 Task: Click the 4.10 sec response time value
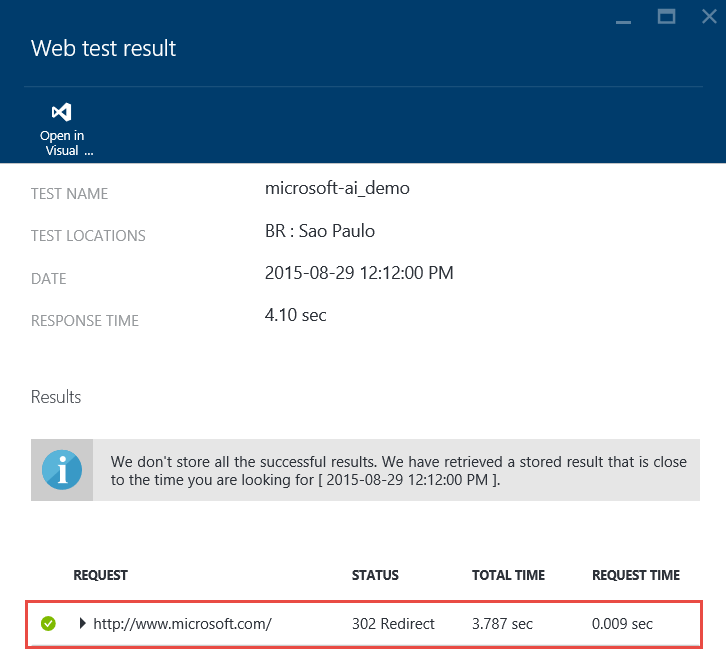coord(295,315)
